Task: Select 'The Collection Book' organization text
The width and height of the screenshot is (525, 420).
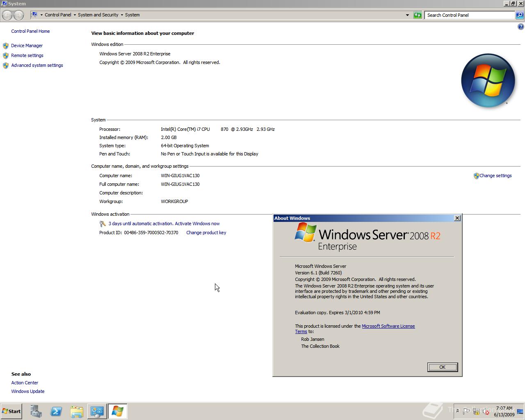Action: coord(320,346)
